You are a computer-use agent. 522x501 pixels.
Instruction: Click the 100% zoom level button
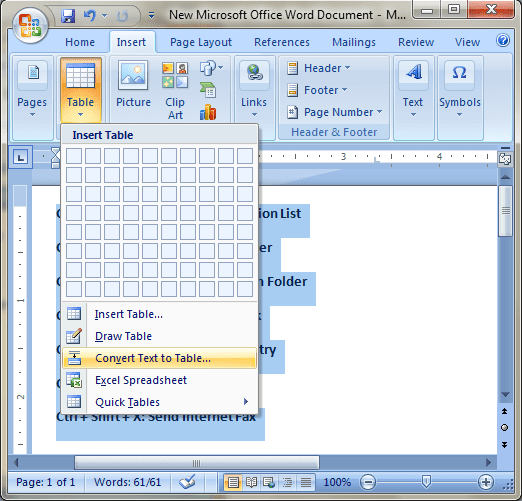click(337, 482)
